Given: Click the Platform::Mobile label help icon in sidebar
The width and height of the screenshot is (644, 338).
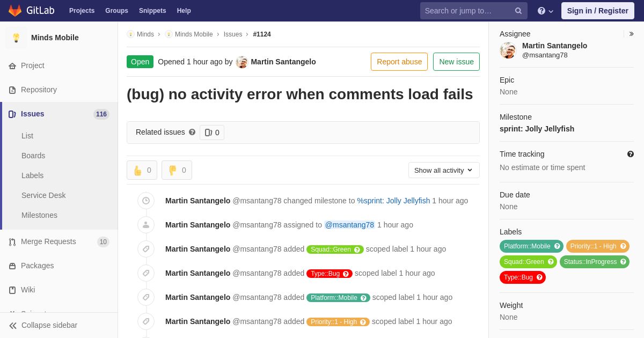Looking at the screenshot, I should click(557, 246).
